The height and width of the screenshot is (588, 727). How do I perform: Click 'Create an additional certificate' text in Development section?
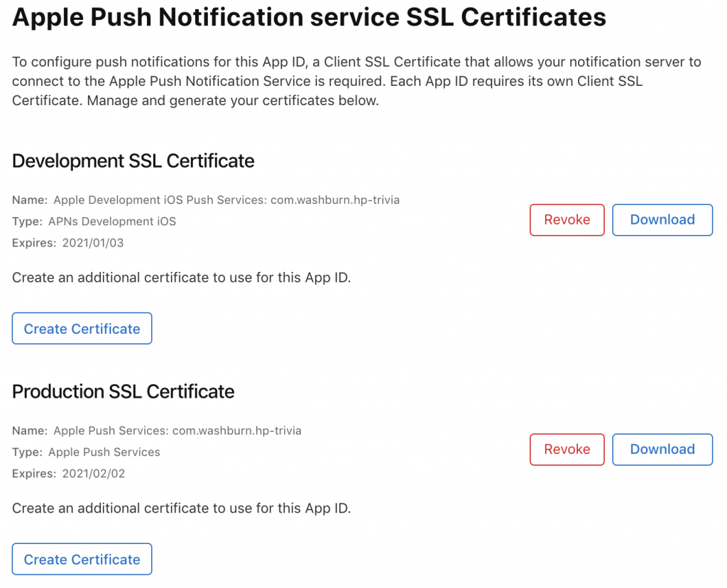click(x=181, y=277)
